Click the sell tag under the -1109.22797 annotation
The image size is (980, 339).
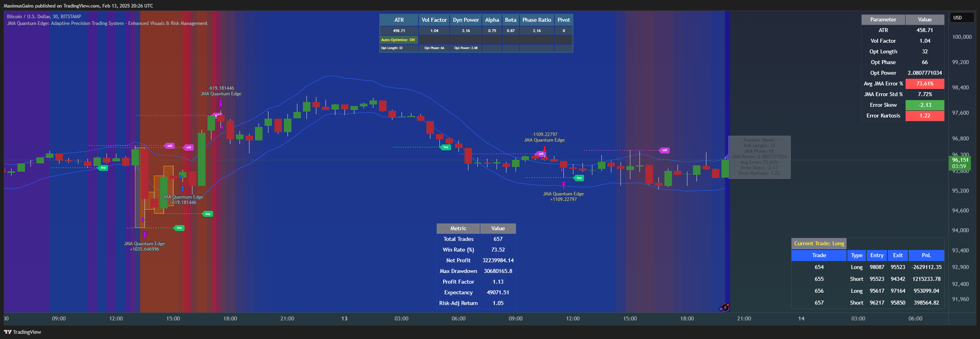point(541,154)
